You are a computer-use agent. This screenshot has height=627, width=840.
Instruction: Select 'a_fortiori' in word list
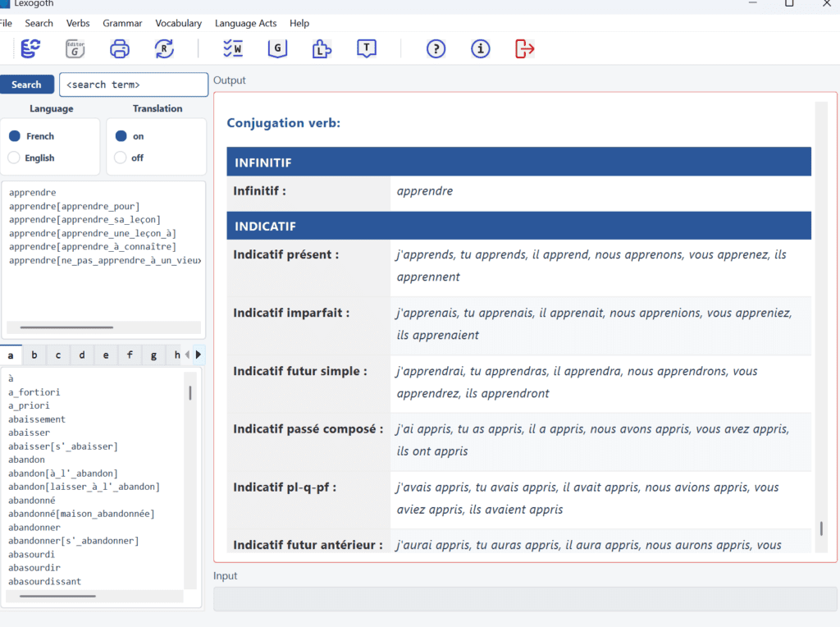coord(34,392)
